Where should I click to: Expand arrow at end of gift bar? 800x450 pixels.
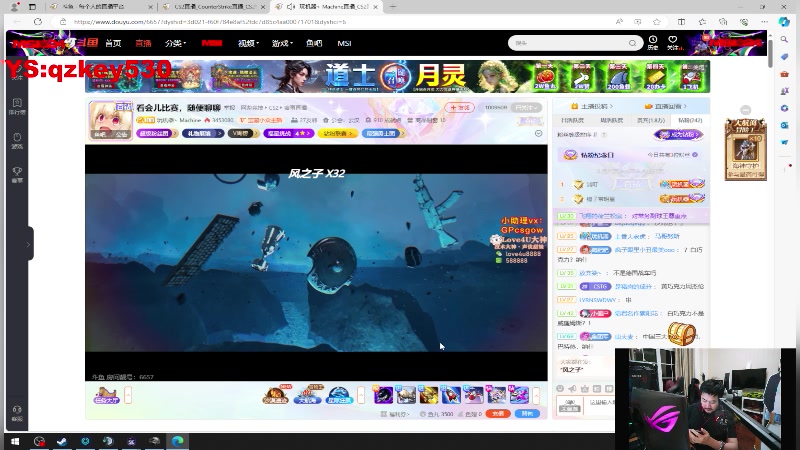point(536,395)
